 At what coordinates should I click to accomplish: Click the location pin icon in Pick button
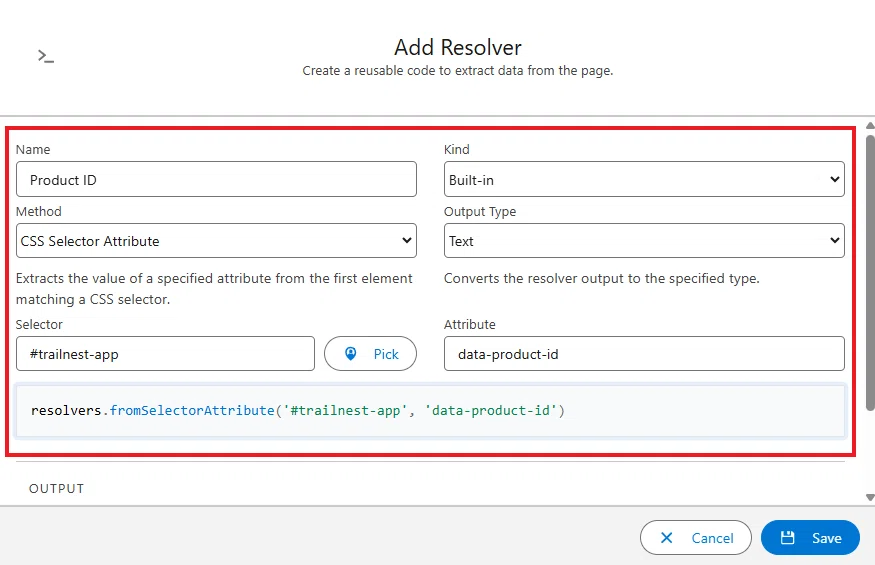pos(350,353)
